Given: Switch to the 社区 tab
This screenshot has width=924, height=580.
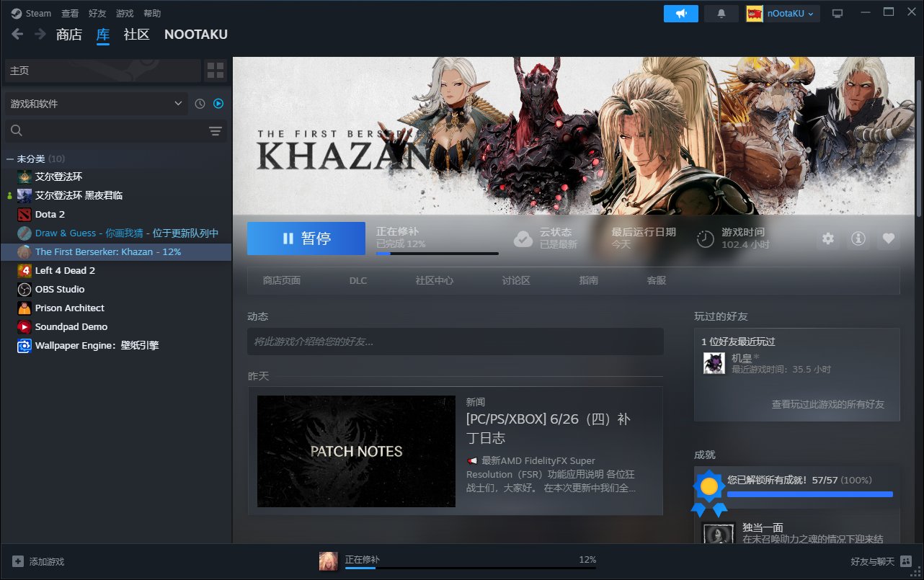Looking at the screenshot, I should 137,35.
